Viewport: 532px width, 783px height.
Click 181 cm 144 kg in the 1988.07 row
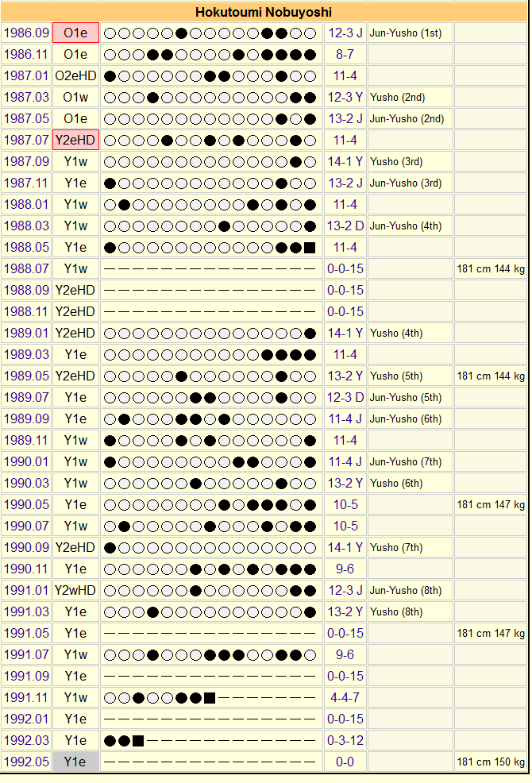pos(491,269)
